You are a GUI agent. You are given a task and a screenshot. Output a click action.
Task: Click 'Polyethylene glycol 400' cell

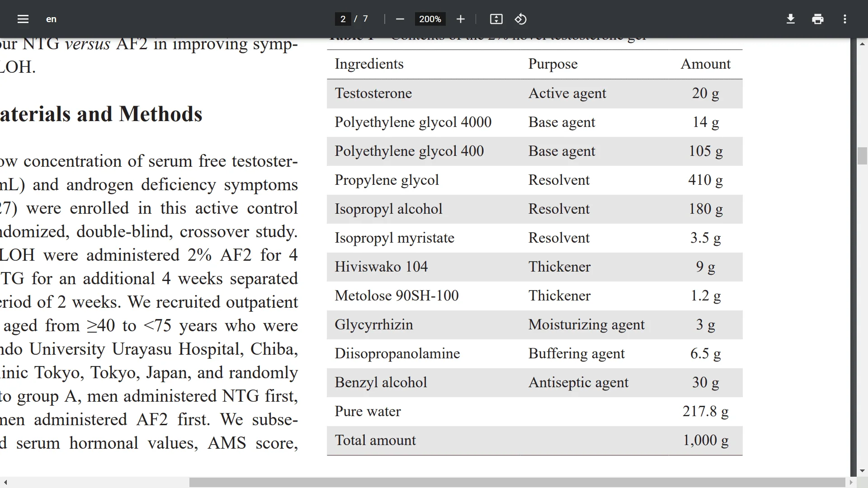(x=409, y=151)
